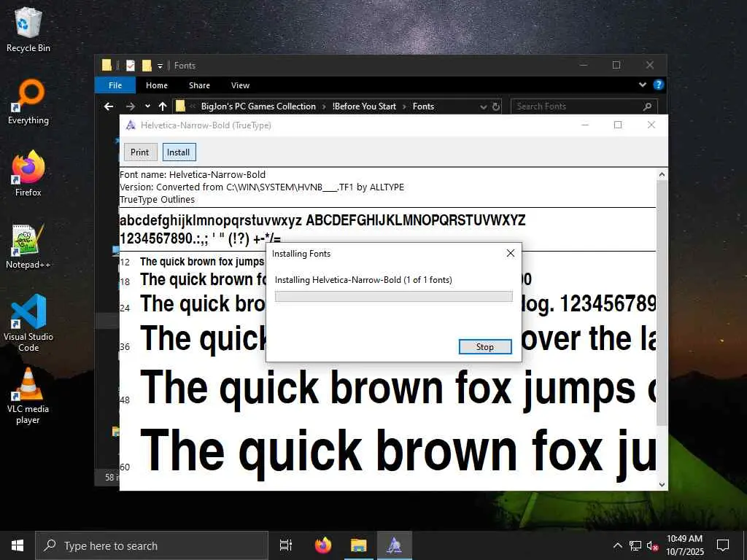Viewport: 747px width, 560px height.
Task: Open the network status tray icon
Action: (635, 545)
